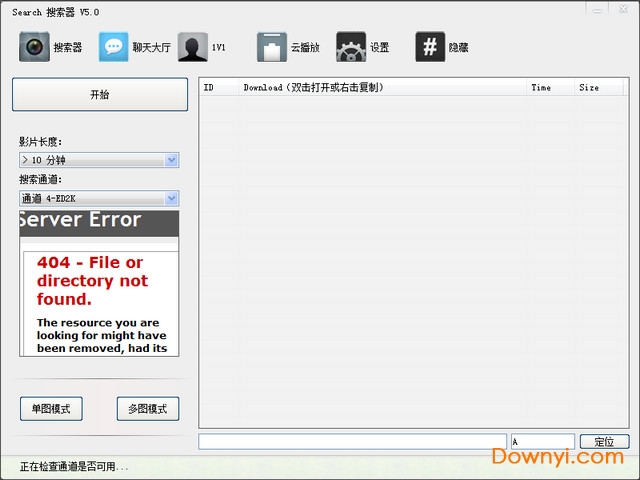Click the 开始 start button
The image size is (640, 480).
pos(100,94)
